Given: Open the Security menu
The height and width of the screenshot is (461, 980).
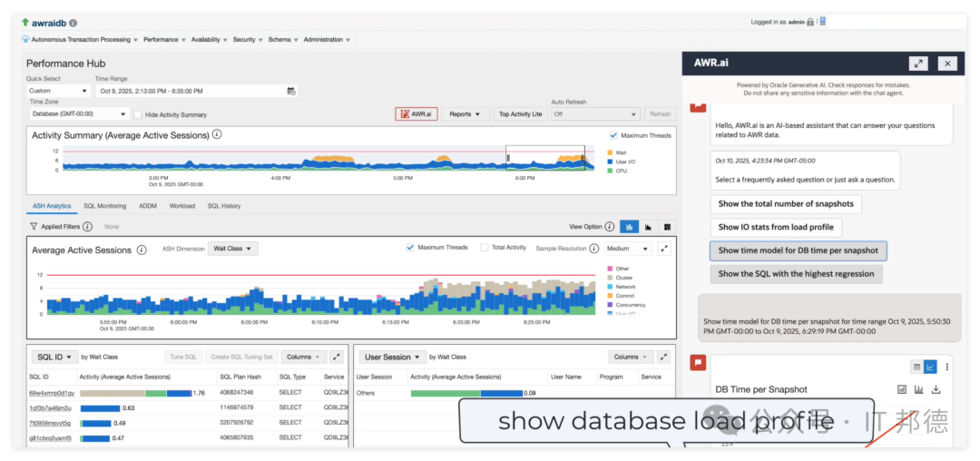Looking at the screenshot, I should tap(248, 39).
